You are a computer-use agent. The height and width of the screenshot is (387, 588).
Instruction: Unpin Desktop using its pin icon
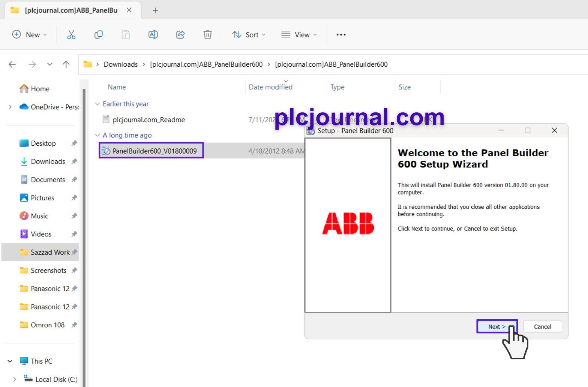pos(74,143)
